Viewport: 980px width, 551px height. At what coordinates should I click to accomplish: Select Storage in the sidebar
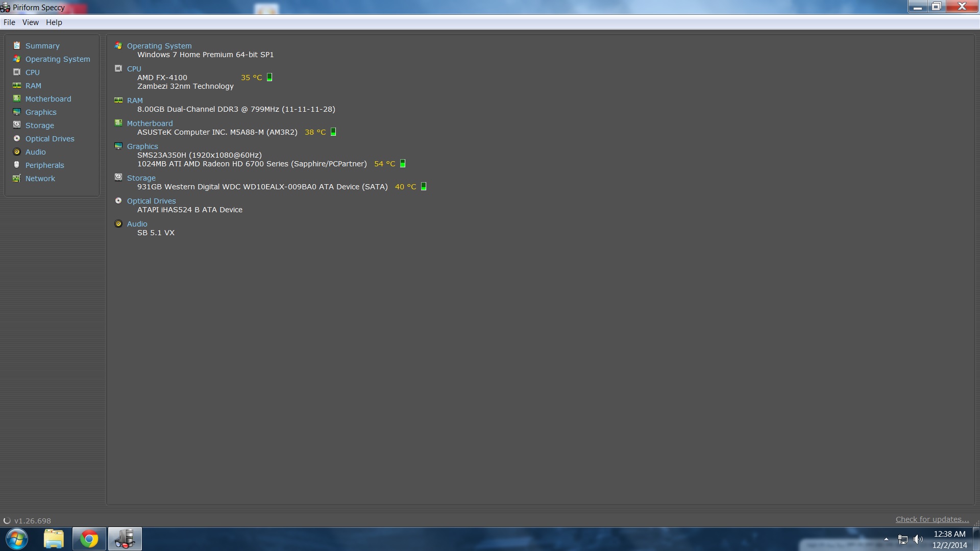click(x=40, y=126)
